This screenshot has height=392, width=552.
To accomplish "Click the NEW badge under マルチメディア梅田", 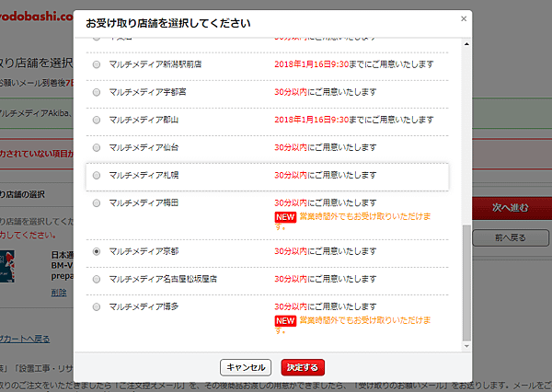I will point(285,217).
